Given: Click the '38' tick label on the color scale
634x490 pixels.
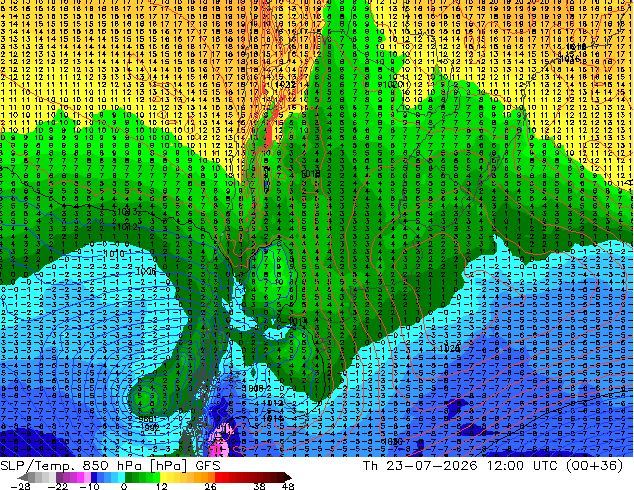Looking at the screenshot, I should pyautogui.click(x=260, y=486).
